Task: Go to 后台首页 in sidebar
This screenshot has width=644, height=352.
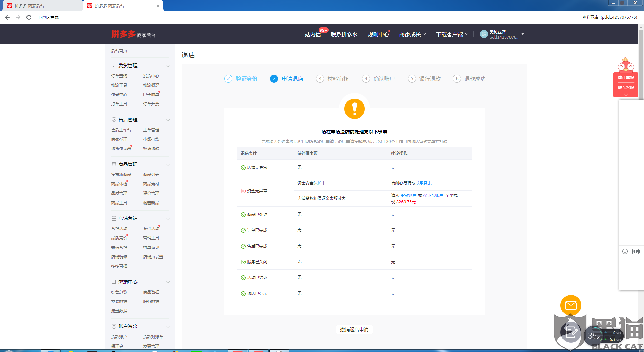Action: pos(119,51)
